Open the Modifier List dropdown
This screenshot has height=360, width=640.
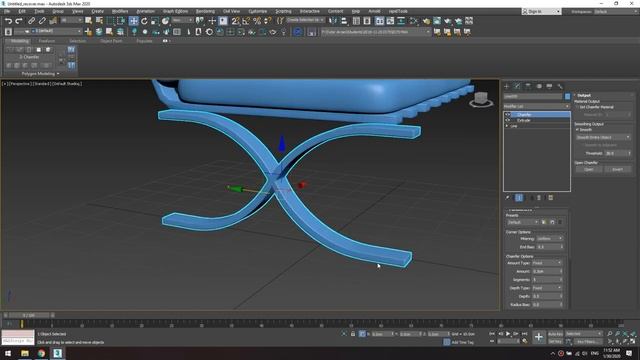[x=537, y=106]
